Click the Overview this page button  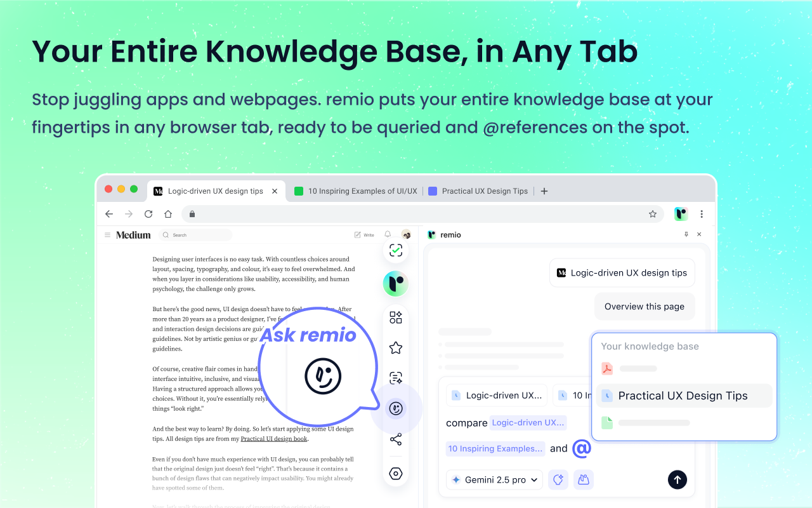pyautogui.click(x=645, y=306)
